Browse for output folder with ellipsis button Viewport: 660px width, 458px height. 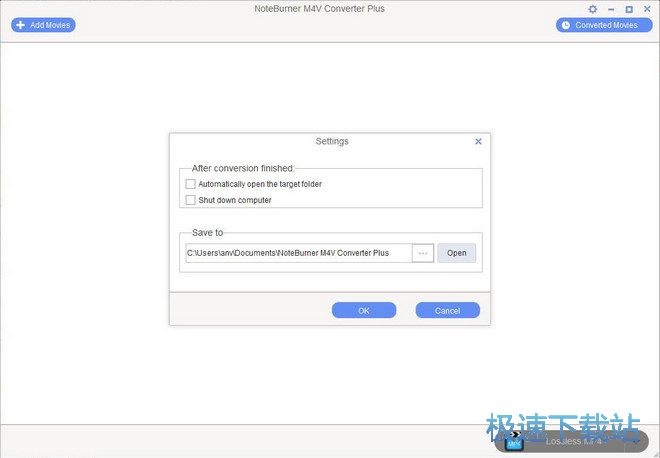pos(423,253)
